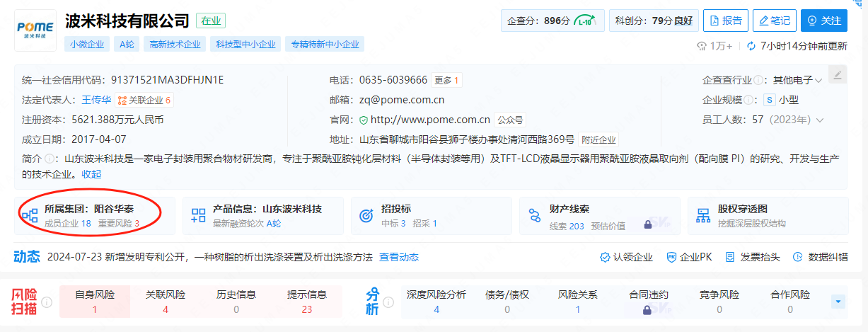Open the 招投标 card
868x332 pixels.
(x=432, y=216)
